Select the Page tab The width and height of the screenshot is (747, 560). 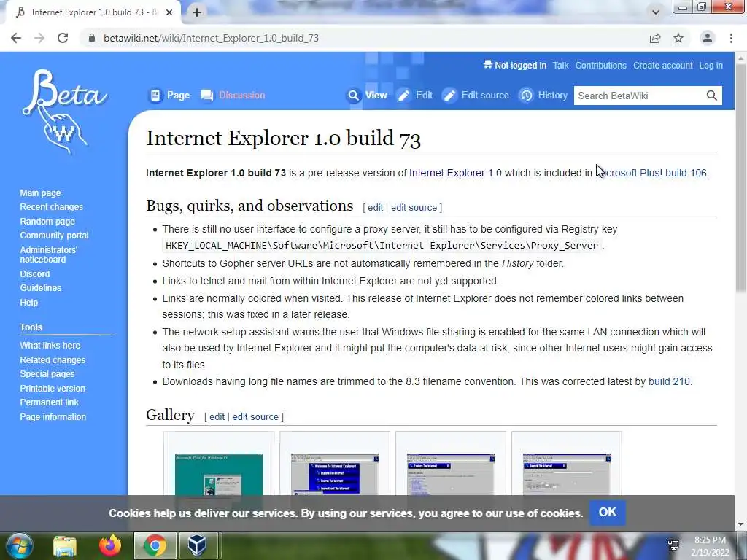(x=169, y=96)
